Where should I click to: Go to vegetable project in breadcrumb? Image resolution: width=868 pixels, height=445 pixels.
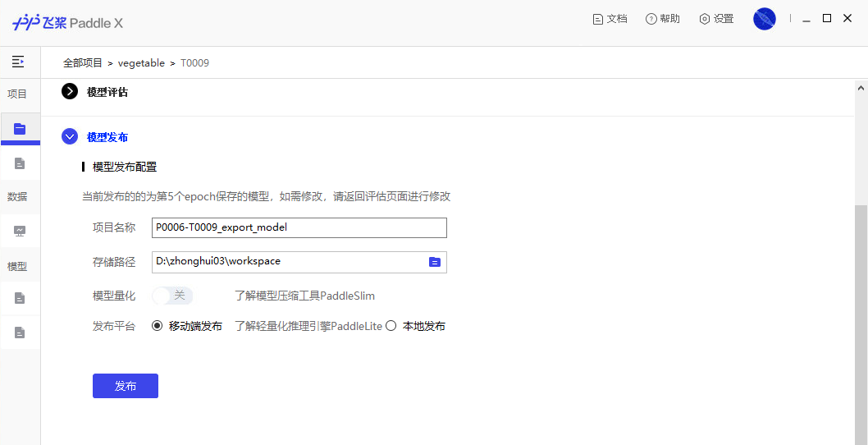tap(141, 63)
